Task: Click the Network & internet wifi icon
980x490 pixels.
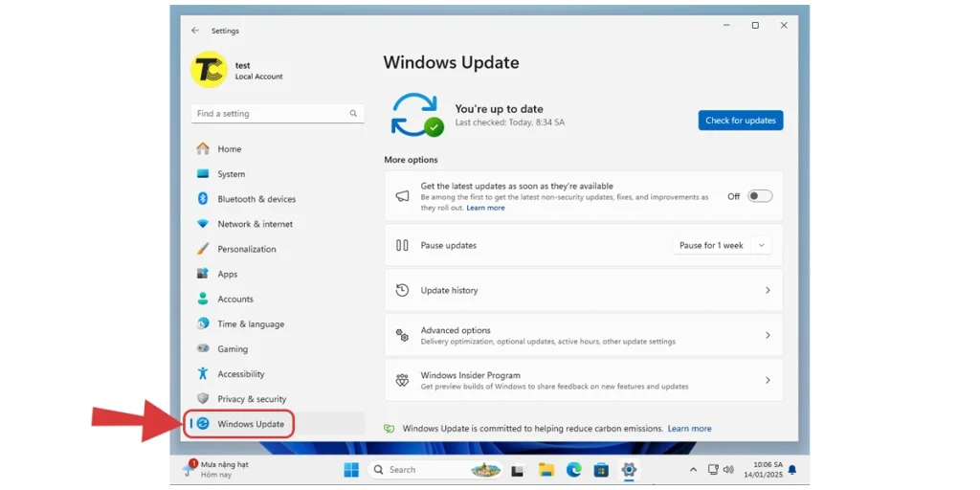Action: [203, 224]
